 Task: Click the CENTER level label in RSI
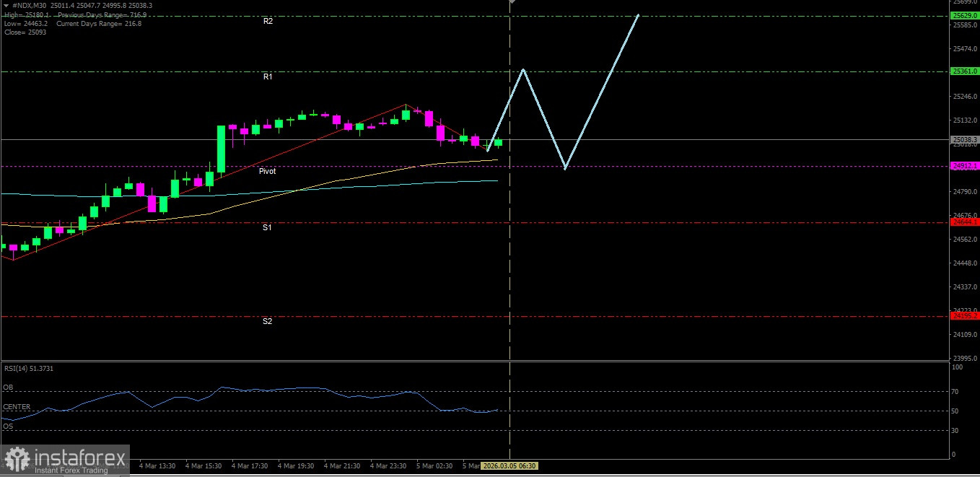click(x=17, y=407)
